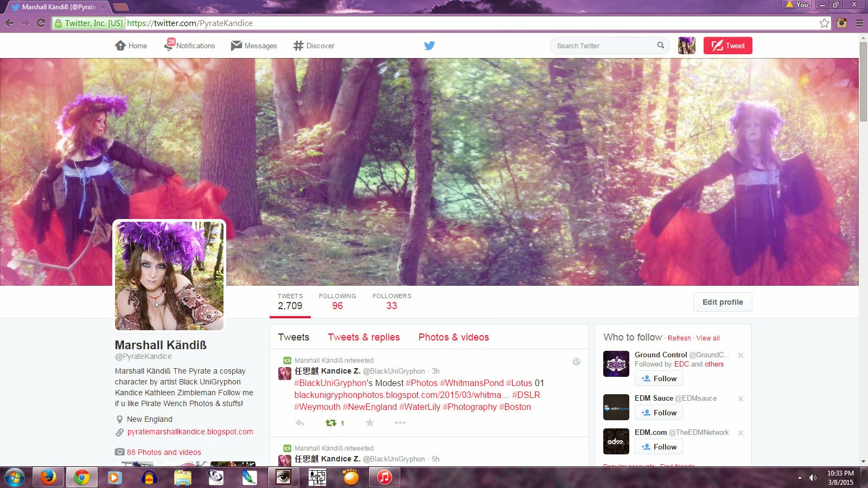The image size is (868, 488).
Task: Open the Following 96 list
Action: pyautogui.click(x=337, y=302)
